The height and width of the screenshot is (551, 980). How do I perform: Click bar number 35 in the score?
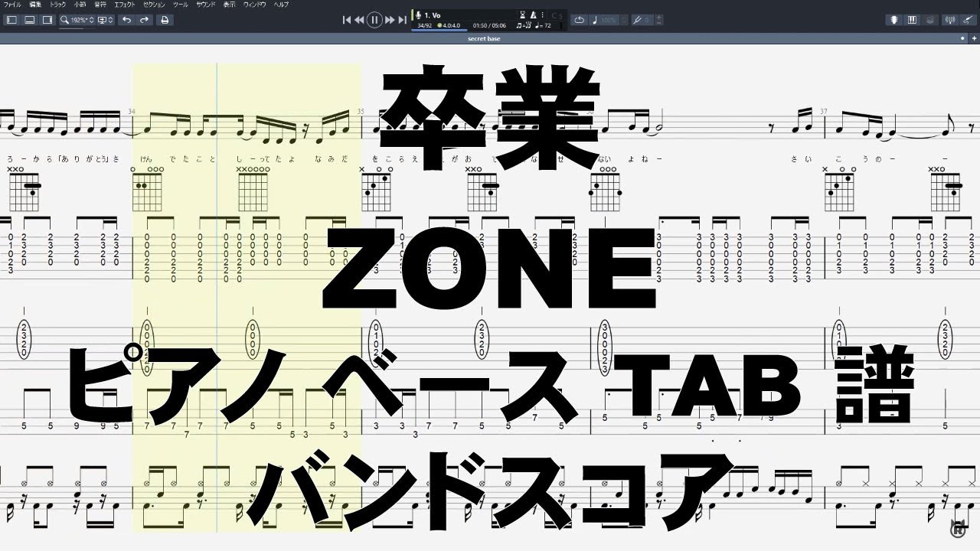click(x=360, y=111)
